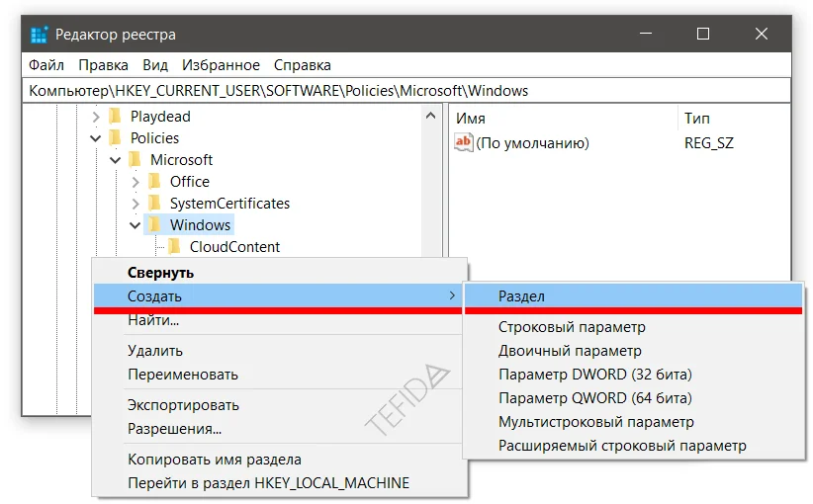The image size is (813, 504).
Task: Select the Windows tree item label
Action: coord(200,225)
